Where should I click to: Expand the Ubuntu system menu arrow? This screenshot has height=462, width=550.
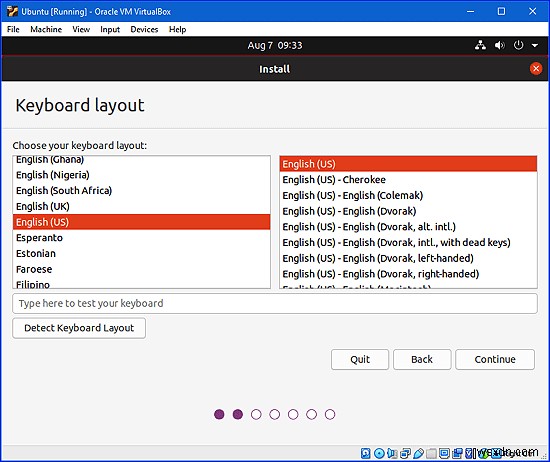click(x=535, y=45)
